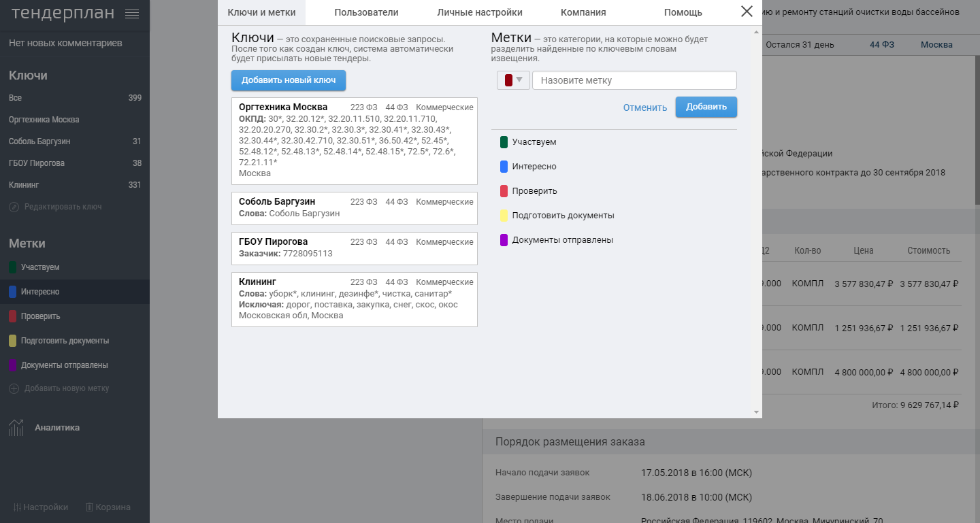Open the ГБОУ Пирогова key card title
This screenshot has width=980, height=523.
pos(274,241)
